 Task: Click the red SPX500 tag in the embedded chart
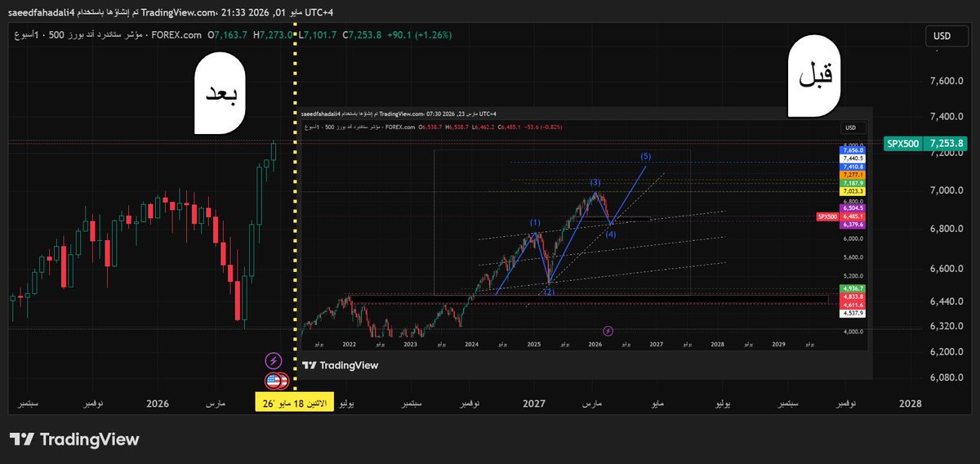pos(826,216)
